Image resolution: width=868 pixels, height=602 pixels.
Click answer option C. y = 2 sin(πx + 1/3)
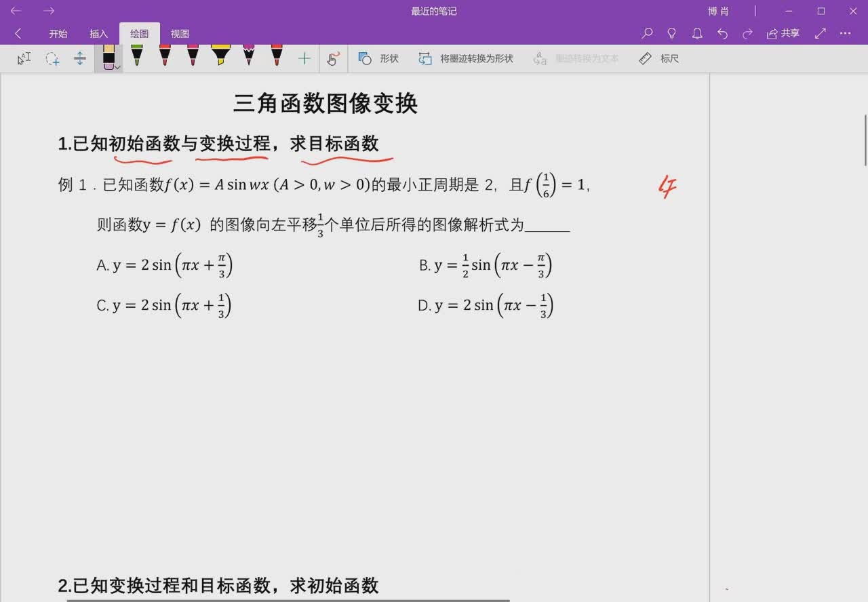[x=165, y=305]
